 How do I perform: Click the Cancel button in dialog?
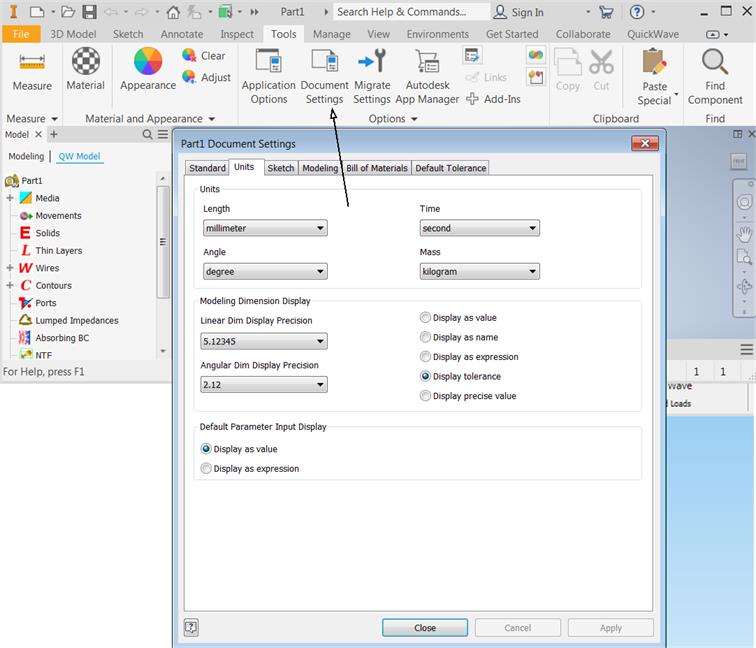click(x=517, y=628)
